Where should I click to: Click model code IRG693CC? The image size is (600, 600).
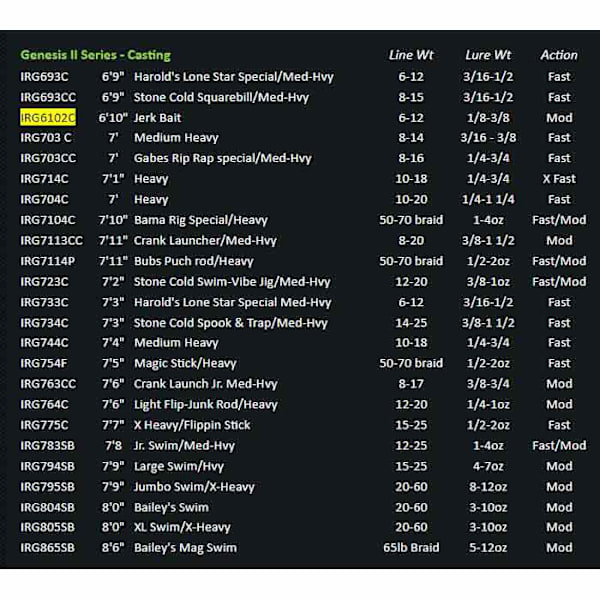[48, 97]
